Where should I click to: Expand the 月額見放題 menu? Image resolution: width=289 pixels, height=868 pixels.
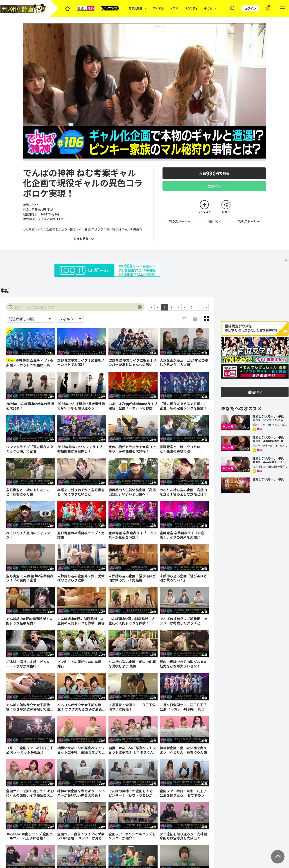tap(137, 8)
